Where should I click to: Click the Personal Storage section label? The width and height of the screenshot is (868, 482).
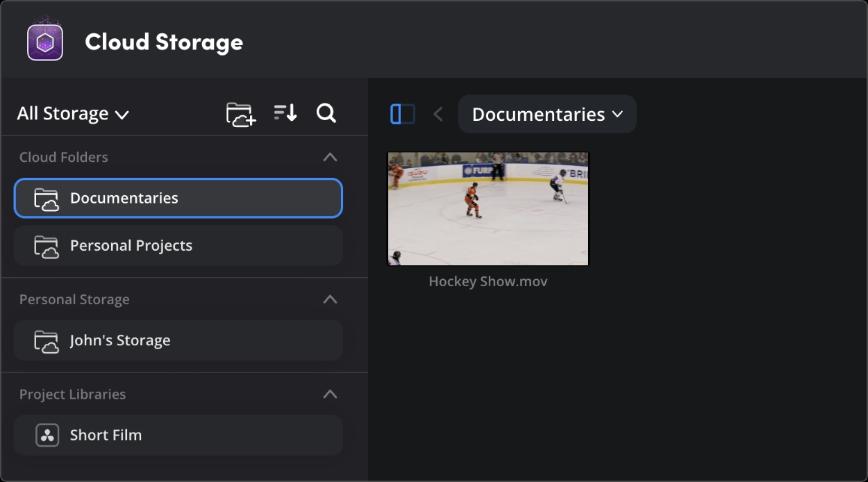point(74,299)
